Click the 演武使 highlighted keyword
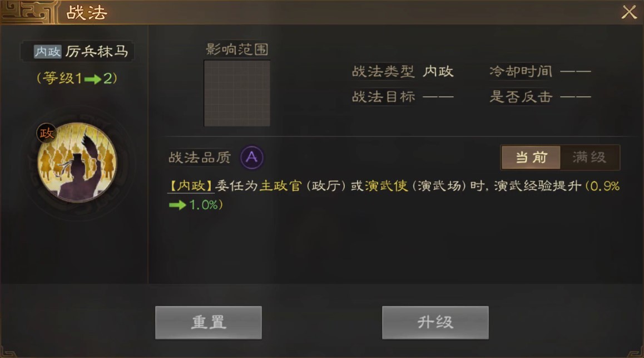The height and width of the screenshot is (358, 644). tap(386, 186)
